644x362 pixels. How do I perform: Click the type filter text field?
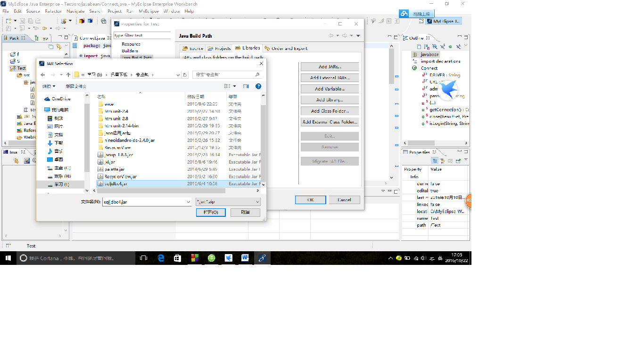(x=142, y=35)
